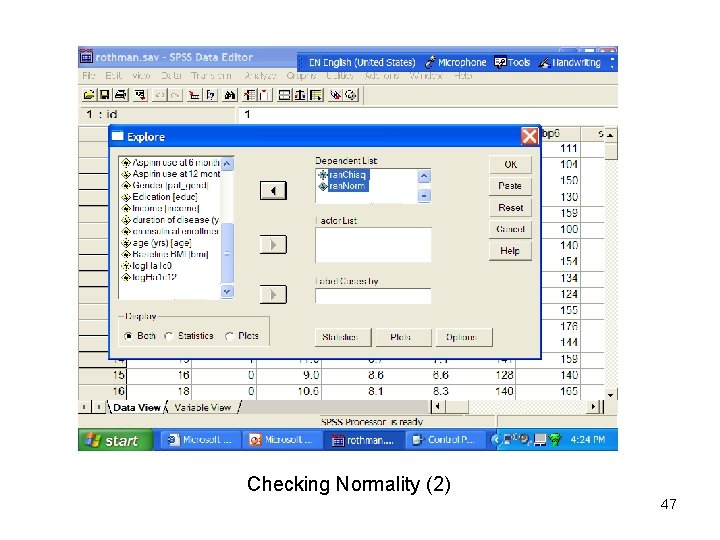Screen dimensions: 720x540
Task: Click the Label Cases by input field
Action: (x=373, y=296)
